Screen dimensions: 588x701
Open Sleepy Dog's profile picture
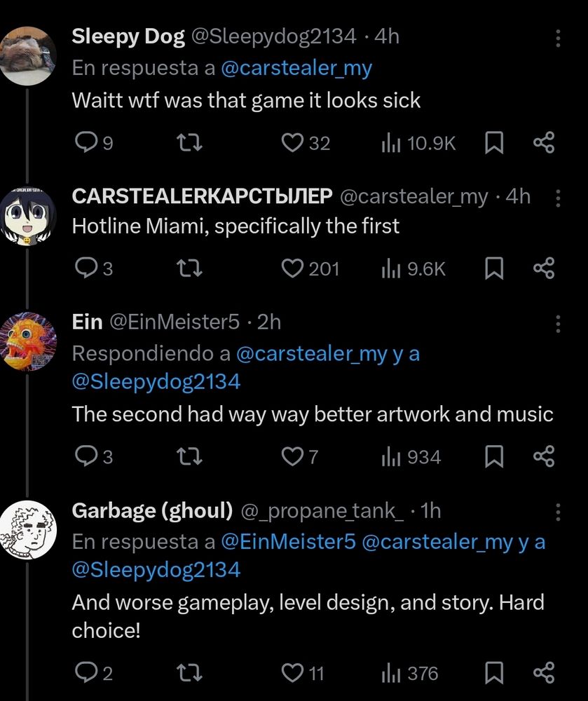coord(28,56)
